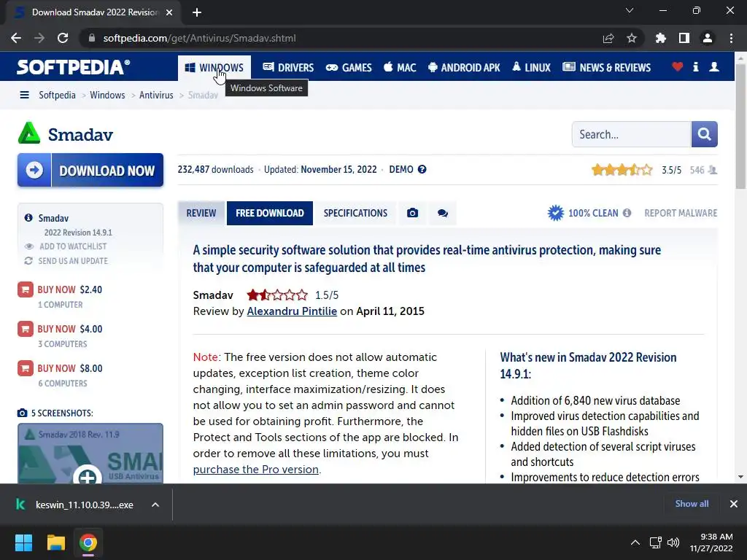747x560 pixels.
Task: Click the address bar URL
Action: tap(200, 38)
